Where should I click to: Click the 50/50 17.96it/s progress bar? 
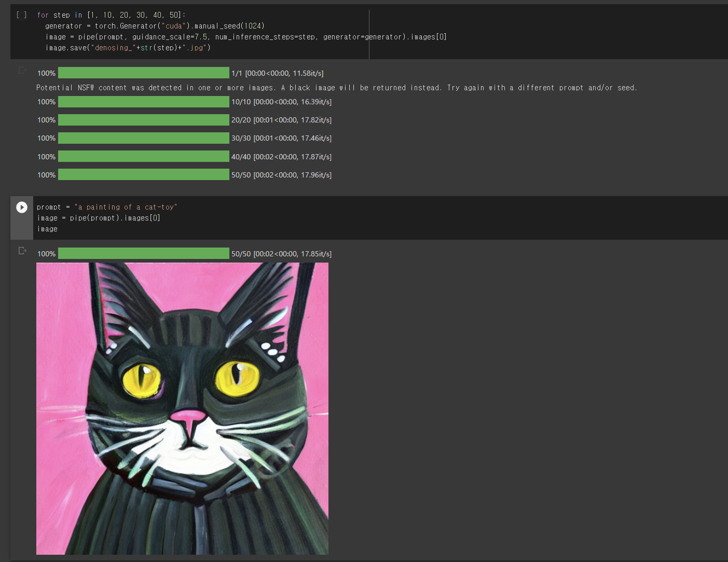[x=144, y=174]
